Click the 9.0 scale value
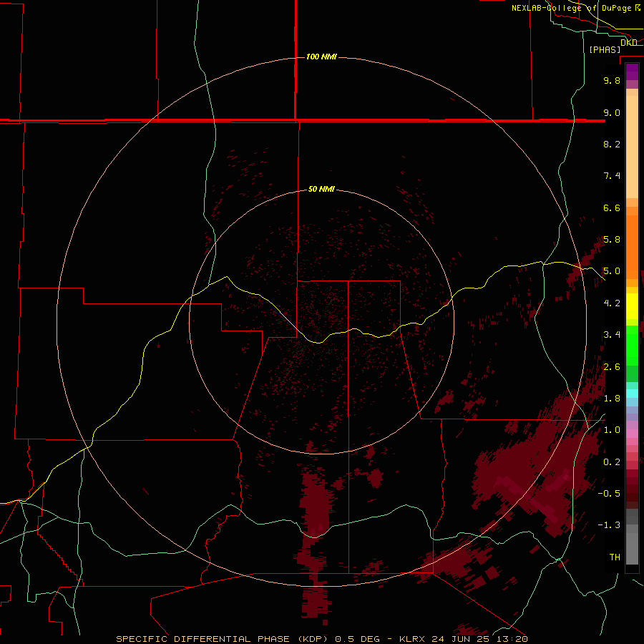Image resolution: width=644 pixels, height=644 pixels. point(612,112)
